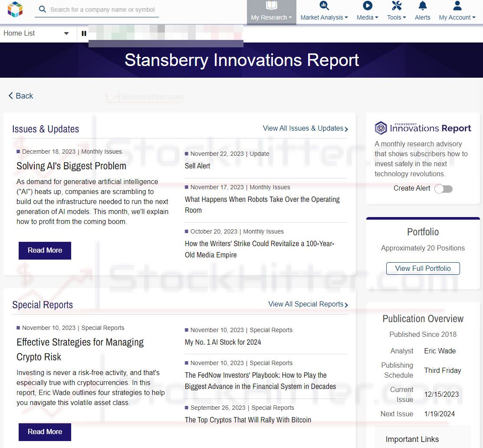The height and width of the screenshot is (448, 483).
Task: Open the My Account dropdown menu
Action: (x=456, y=17)
